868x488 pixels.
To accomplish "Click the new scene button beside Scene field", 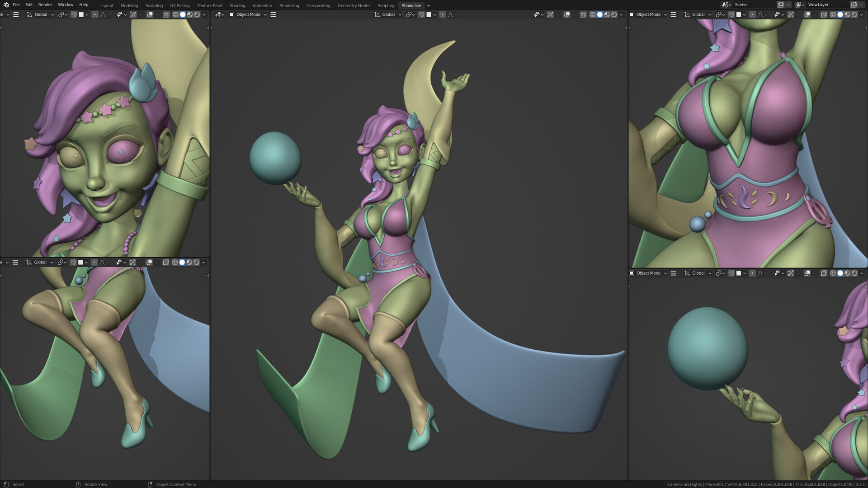I will pos(781,5).
